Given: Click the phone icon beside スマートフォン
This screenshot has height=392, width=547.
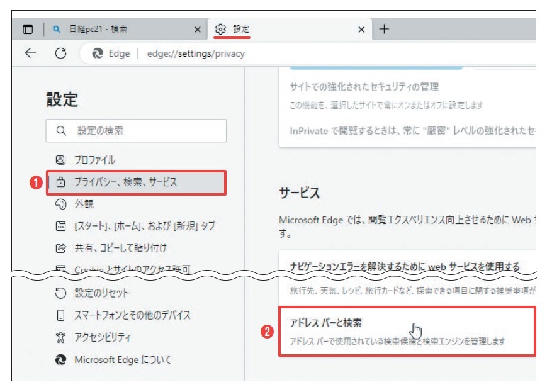Looking at the screenshot, I should [60, 315].
